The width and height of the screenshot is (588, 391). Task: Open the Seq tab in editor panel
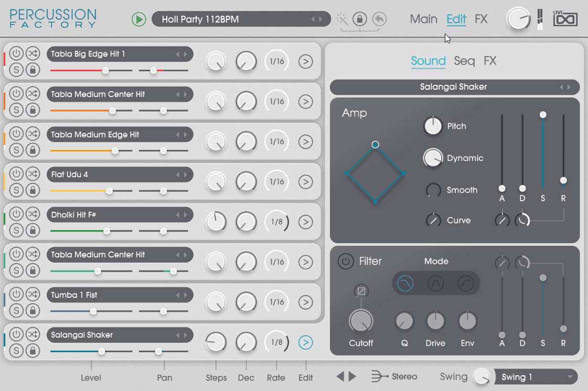(x=464, y=61)
